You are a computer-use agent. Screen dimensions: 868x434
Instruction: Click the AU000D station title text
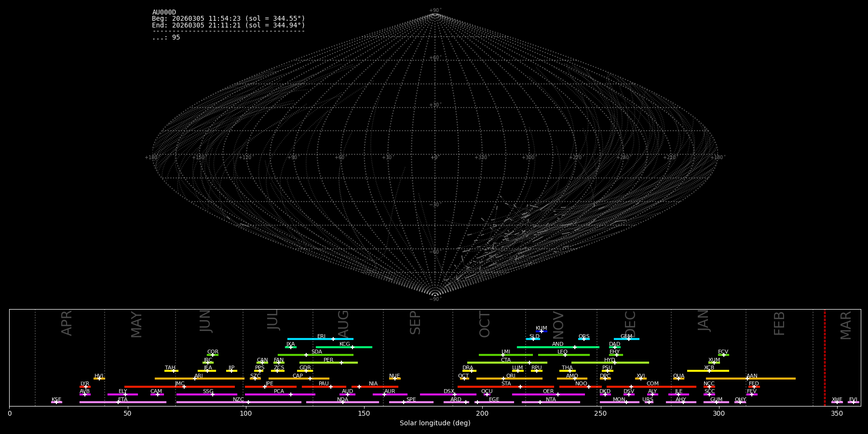(x=164, y=13)
